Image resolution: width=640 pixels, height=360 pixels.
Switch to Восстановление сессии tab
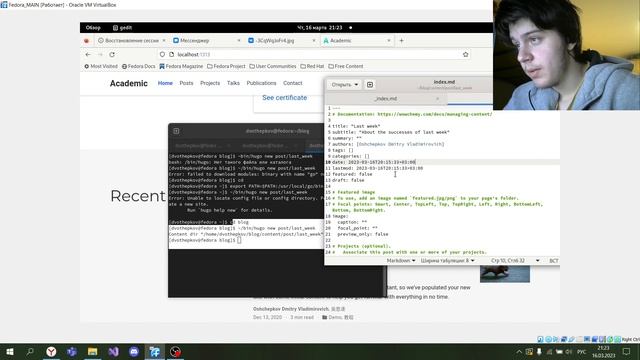point(132,40)
